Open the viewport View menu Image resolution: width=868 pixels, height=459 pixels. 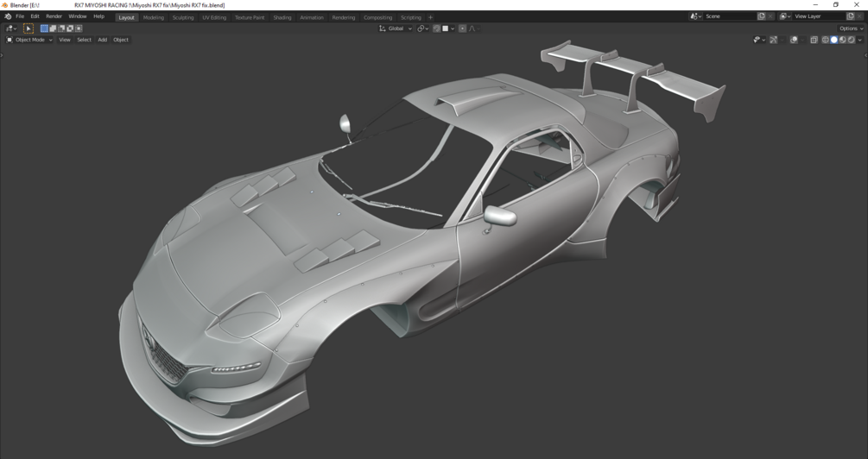(x=65, y=40)
